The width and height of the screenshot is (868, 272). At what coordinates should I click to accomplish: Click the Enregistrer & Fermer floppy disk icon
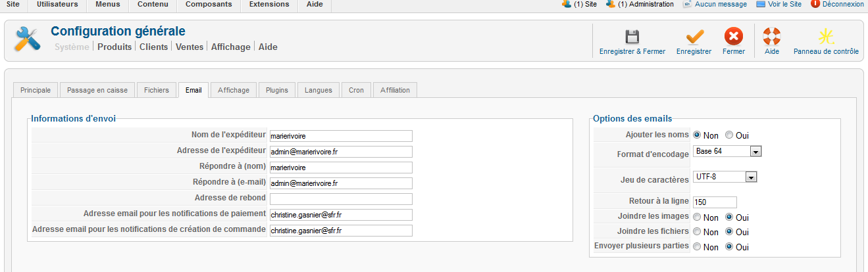pos(632,37)
